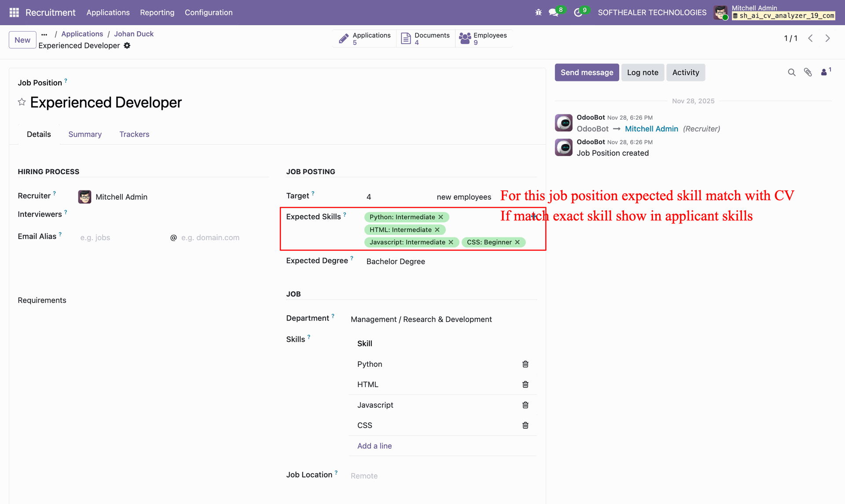Open the Configuration menu
The height and width of the screenshot is (504, 845).
[x=208, y=12]
